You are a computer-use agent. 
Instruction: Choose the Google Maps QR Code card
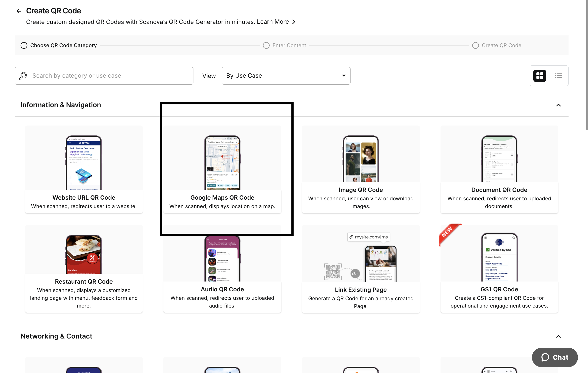222,170
